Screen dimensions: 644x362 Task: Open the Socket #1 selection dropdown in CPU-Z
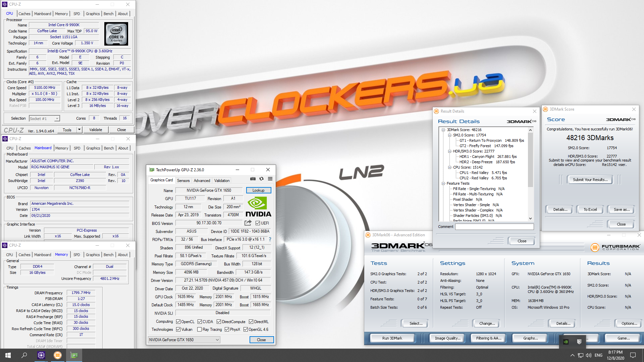point(57,119)
